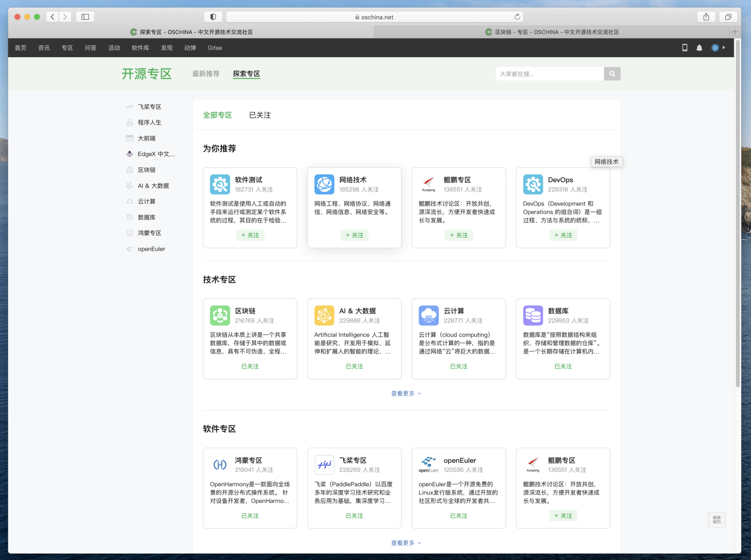
Task: Follow 网络技术 with + 关注 button
Action: tap(354, 235)
